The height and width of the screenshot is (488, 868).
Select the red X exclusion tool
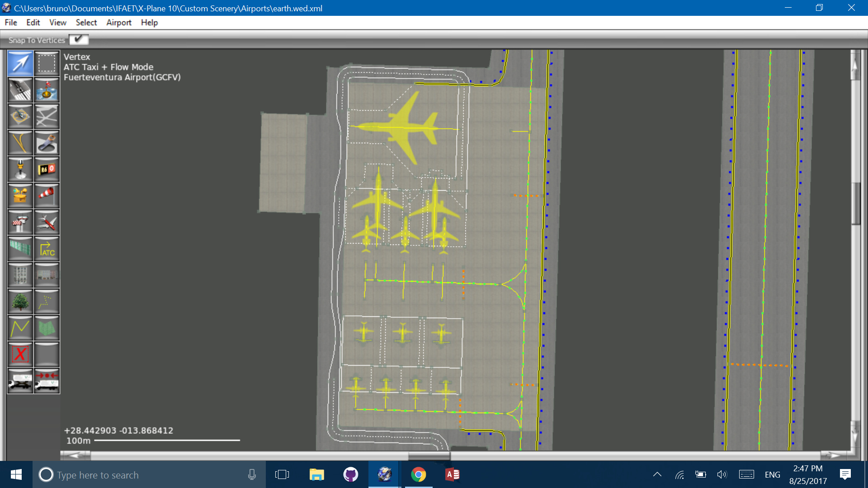20,354
